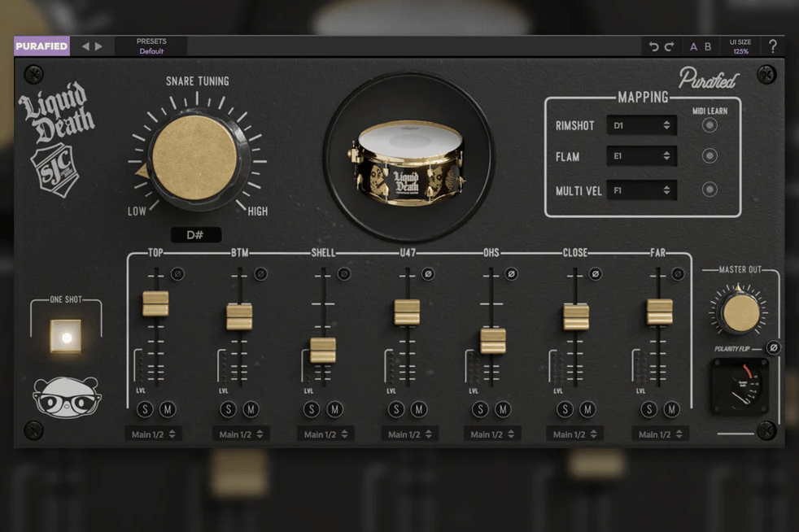Open the help question mark

pos(772,46)
